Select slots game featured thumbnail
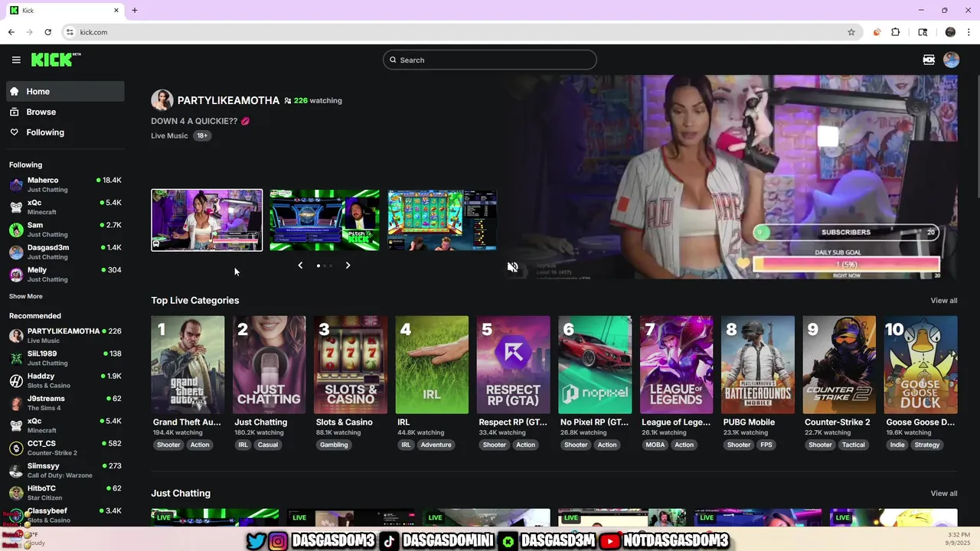This screenshot has width=980, height=551. point(443,220)
